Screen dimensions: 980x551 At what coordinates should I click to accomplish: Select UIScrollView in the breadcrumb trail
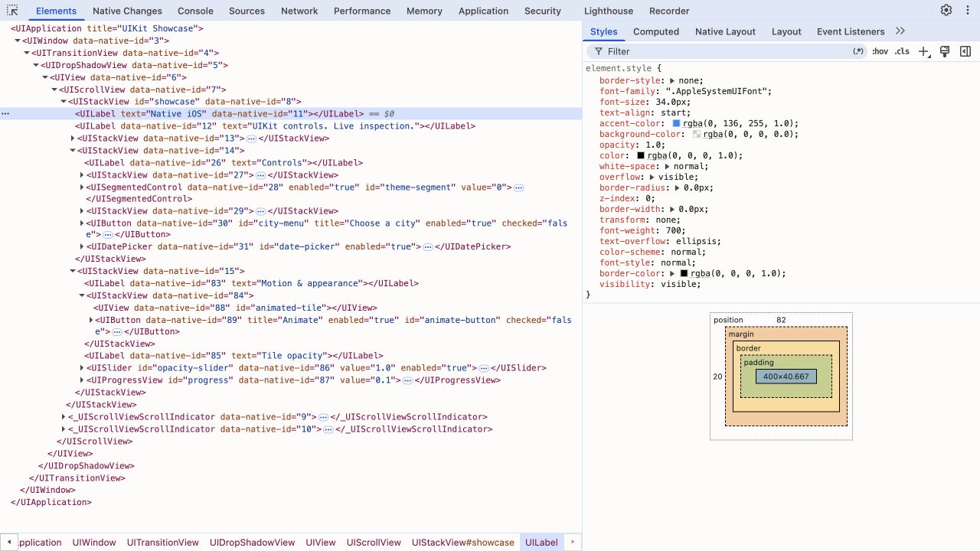(x=374, y=543)
